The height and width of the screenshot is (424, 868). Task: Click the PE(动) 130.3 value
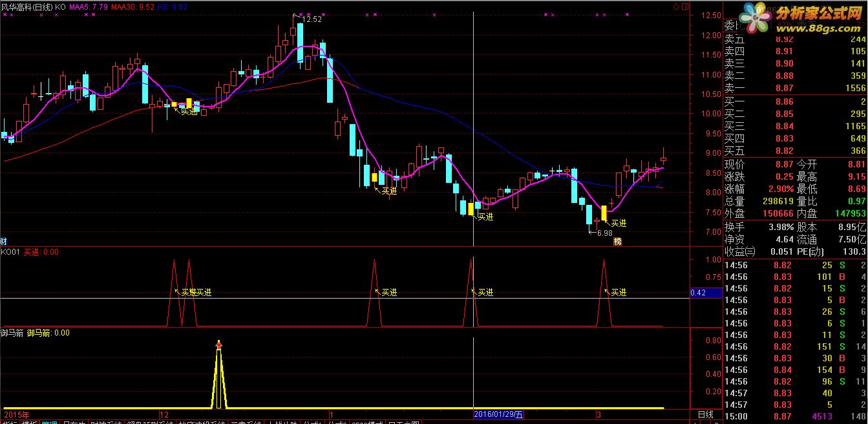point(854,251)
